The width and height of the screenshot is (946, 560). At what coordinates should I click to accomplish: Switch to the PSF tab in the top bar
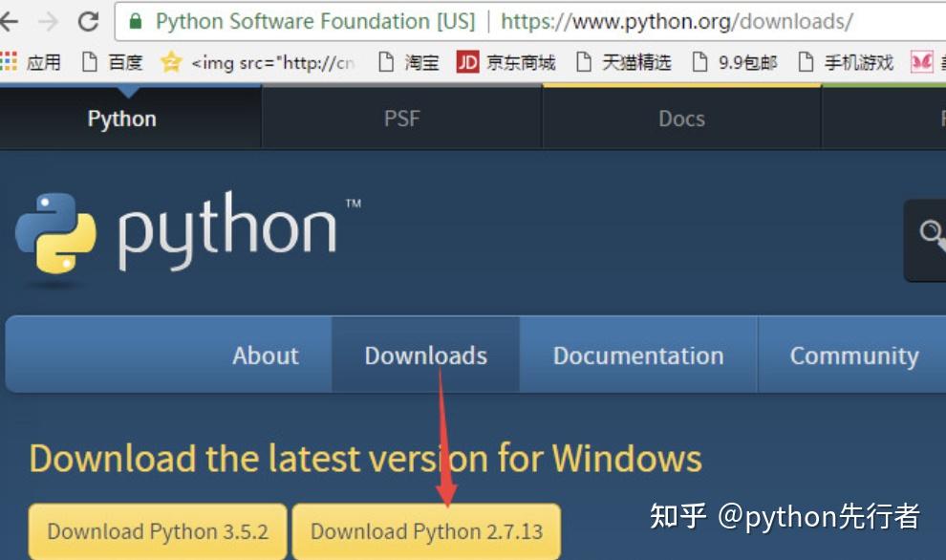point(402,118)
